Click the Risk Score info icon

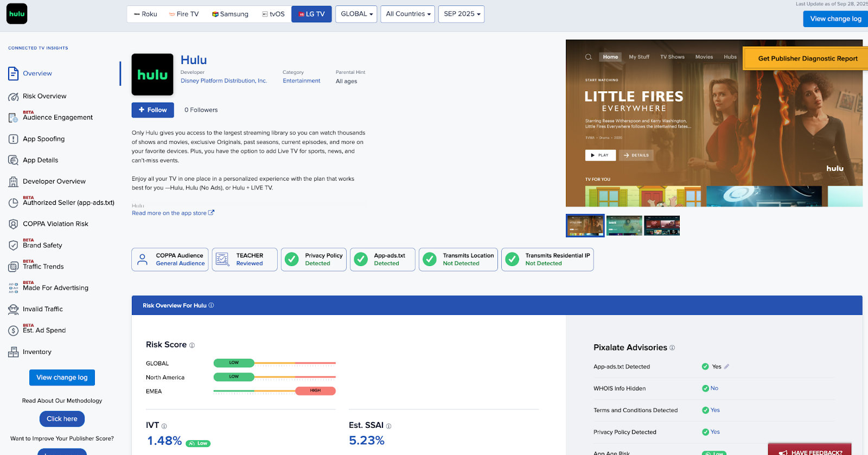click(x=192, y=345)
